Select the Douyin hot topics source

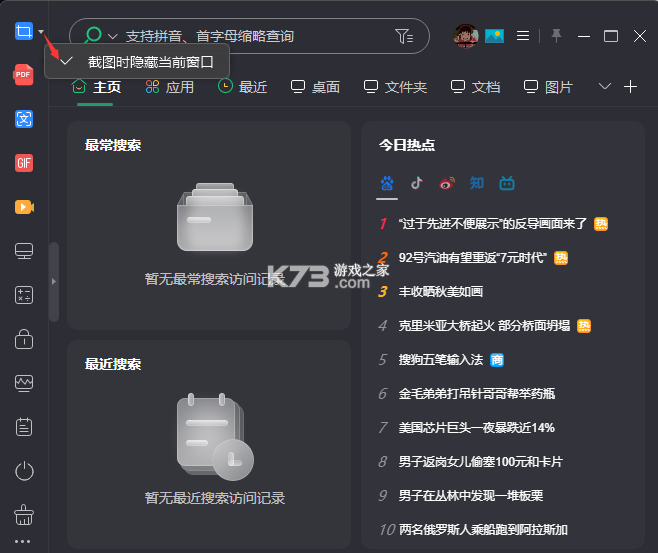coord(417,183)
